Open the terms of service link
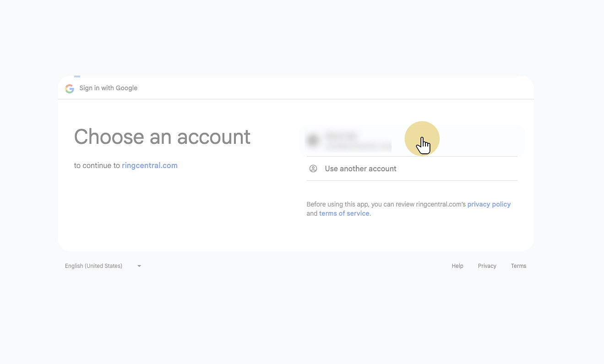This screenshot has width=604, height=364. pyautogui.click(x=344, y=213)
